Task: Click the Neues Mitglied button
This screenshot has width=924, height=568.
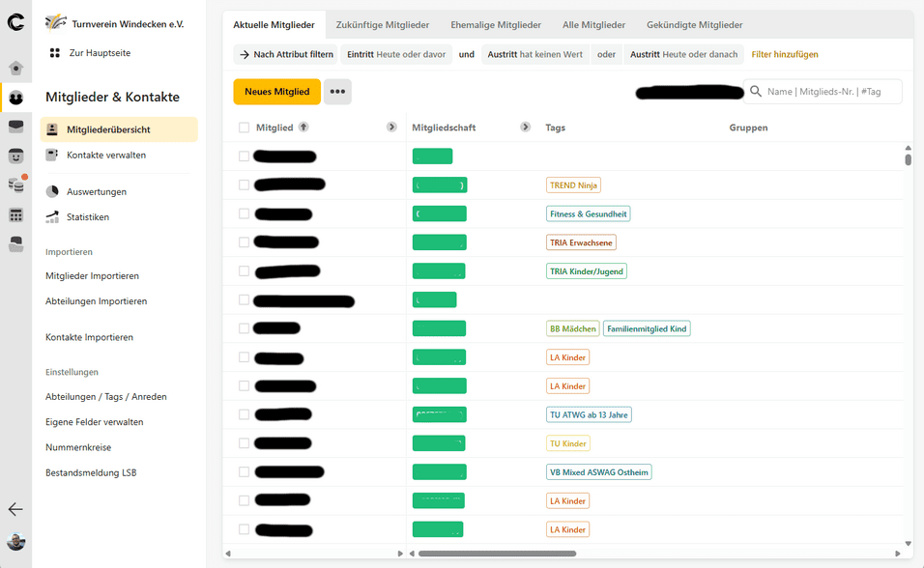Action: pyautogui.click(x=276, y=92)
